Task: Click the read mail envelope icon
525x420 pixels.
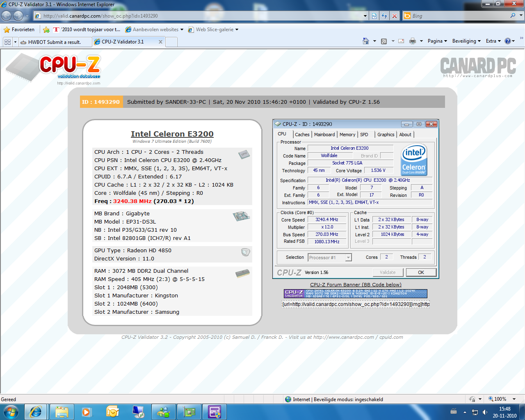Action: tap(401, 41)
